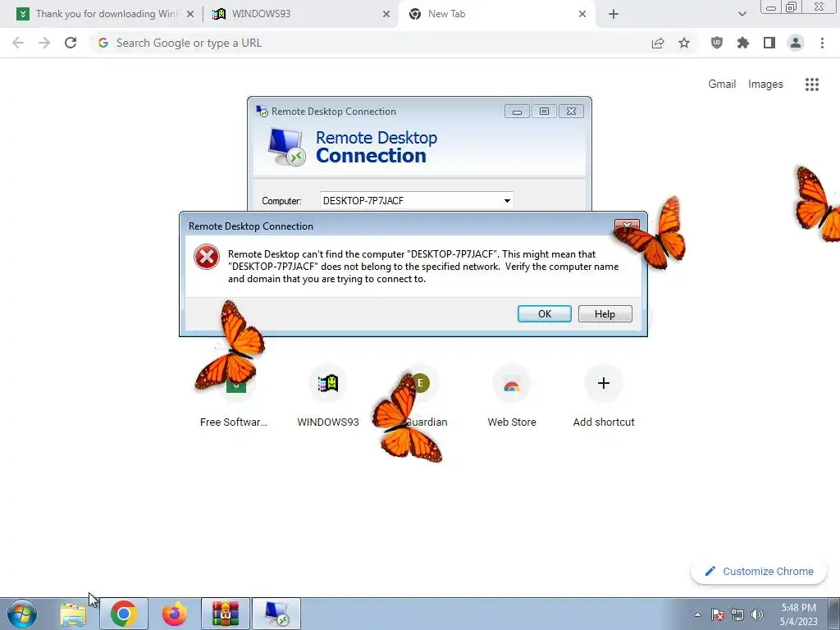Go forward with the forward arrow
The height and width of the screenshot is (630, 840).
[x=44, y=43]
